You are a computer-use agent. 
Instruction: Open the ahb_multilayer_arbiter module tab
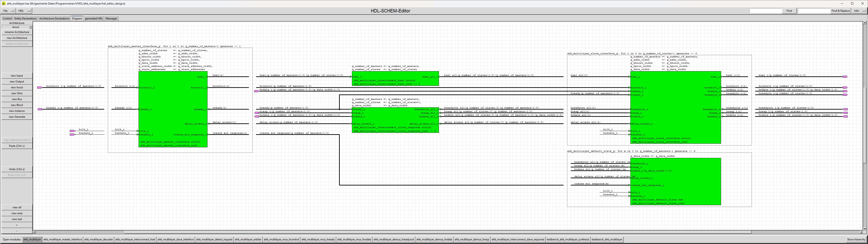(x=248, y=240)
